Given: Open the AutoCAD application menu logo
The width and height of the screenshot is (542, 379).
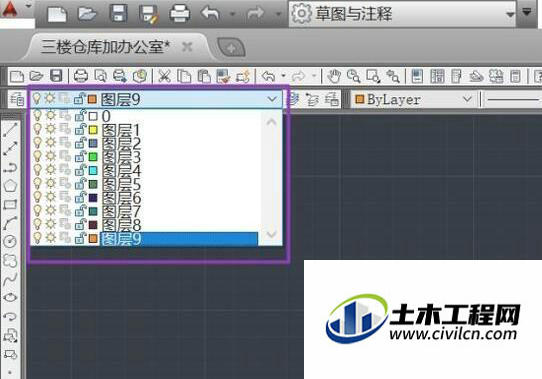Looking at the screenshot, I should pos(10,10).
